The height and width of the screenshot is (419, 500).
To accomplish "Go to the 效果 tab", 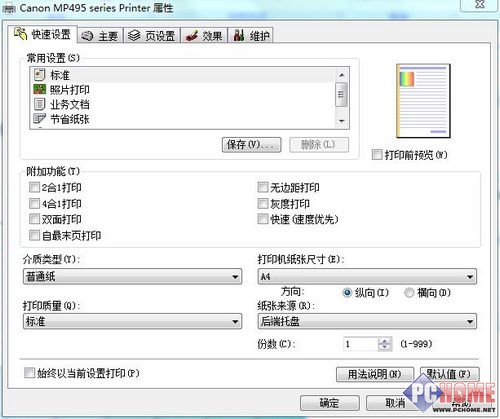I will click(204, 35).
